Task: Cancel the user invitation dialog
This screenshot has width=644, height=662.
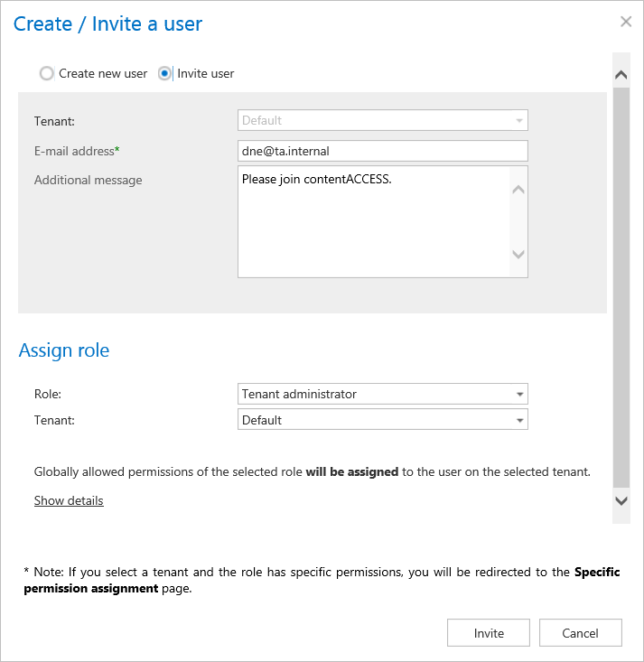Action: pos(580,633)
